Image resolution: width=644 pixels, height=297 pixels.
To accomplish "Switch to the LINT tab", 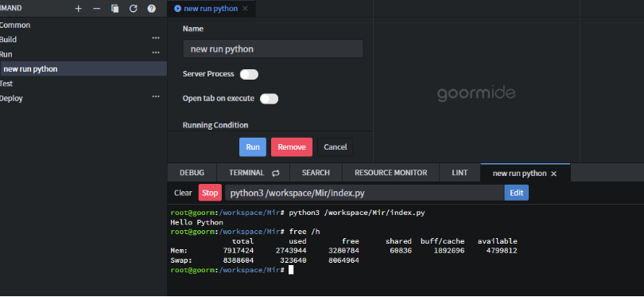I will (460, 173).
